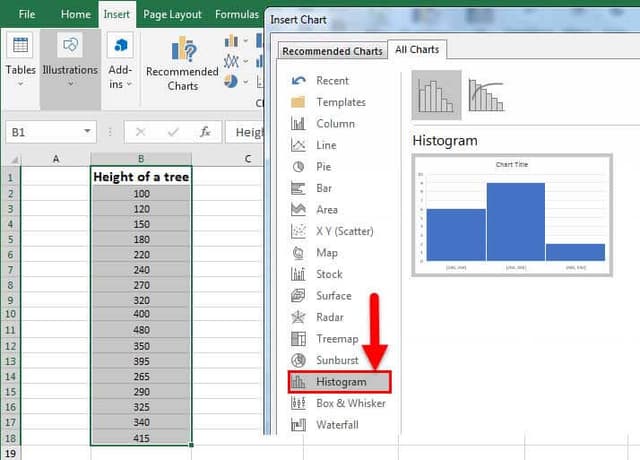Click the histogram chart preview thumbnail
Image resolution: width=640 pixels, height=460 pixels.
click(x=511, y=215)
